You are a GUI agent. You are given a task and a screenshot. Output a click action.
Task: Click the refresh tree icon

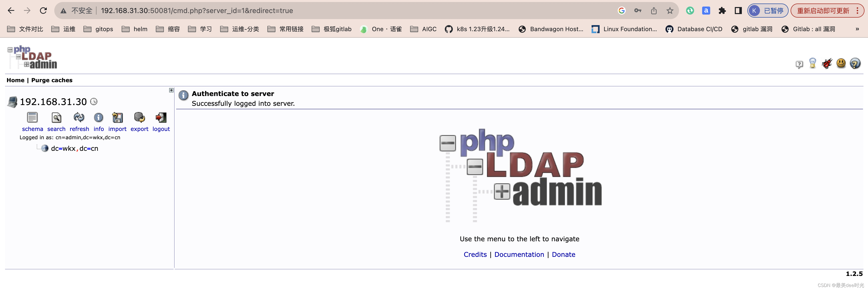[79, 118]
